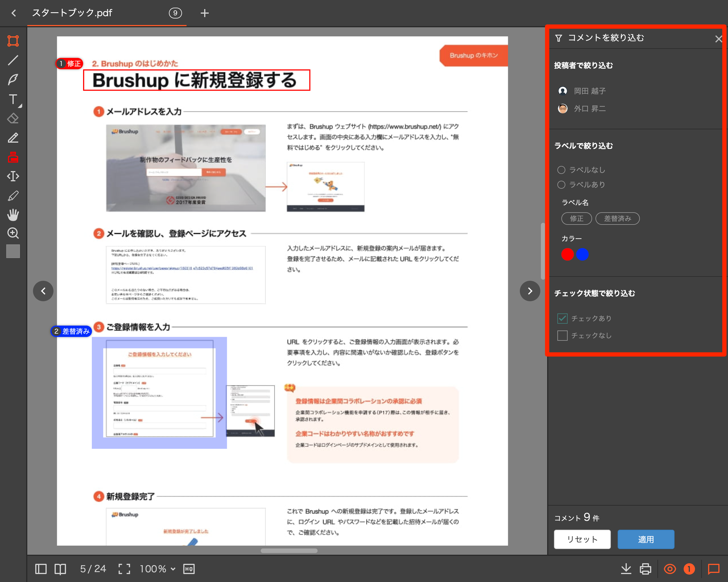
Task: Click the comment count badge 9
Action: [x=175, y=13]
